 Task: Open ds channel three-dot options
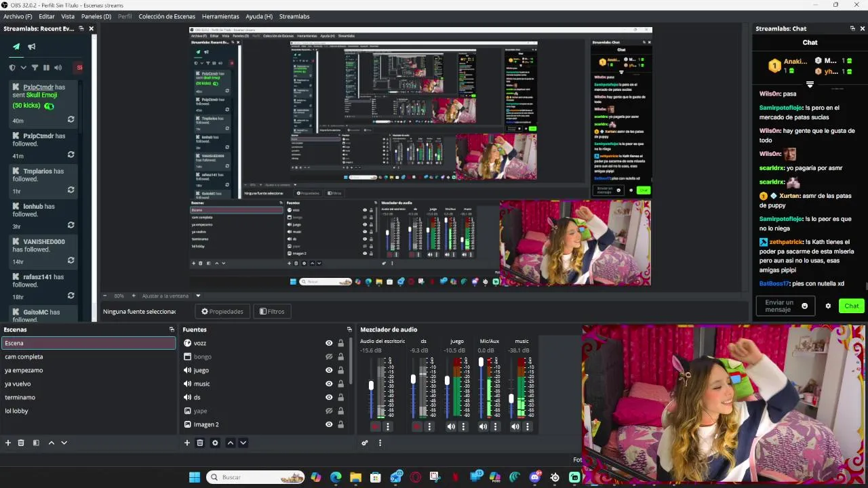pos(429,426)
